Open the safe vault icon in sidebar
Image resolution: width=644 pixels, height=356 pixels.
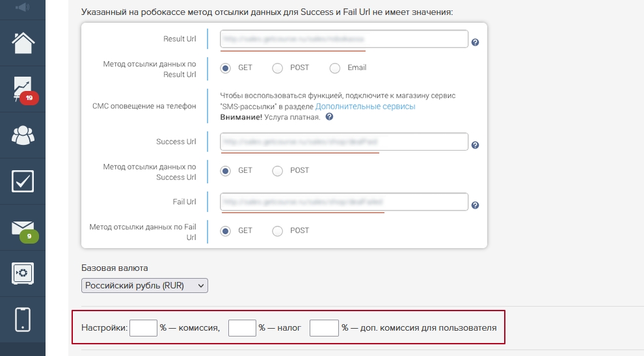click(x=23, y=273)
